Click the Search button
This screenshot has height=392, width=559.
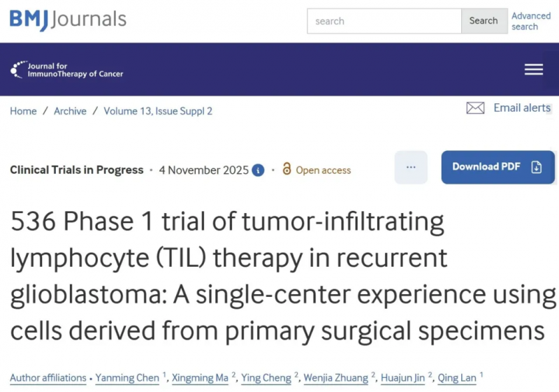483,21
